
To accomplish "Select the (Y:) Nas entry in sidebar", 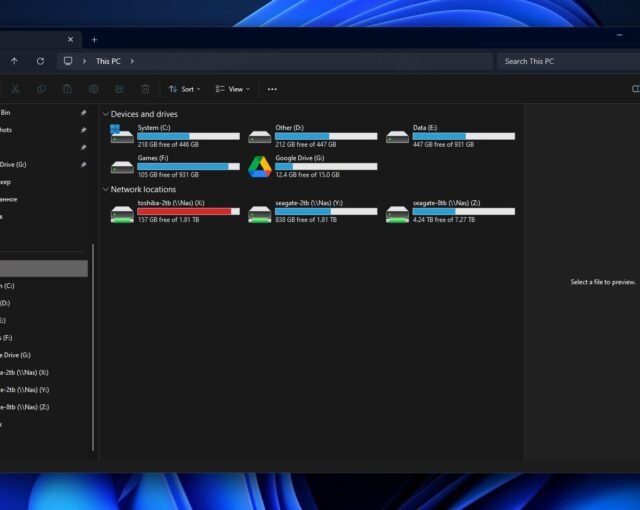I will point(44,390).
